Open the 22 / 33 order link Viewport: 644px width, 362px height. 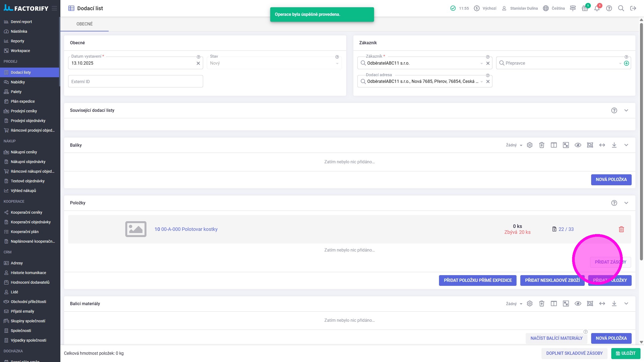point(566,229)
